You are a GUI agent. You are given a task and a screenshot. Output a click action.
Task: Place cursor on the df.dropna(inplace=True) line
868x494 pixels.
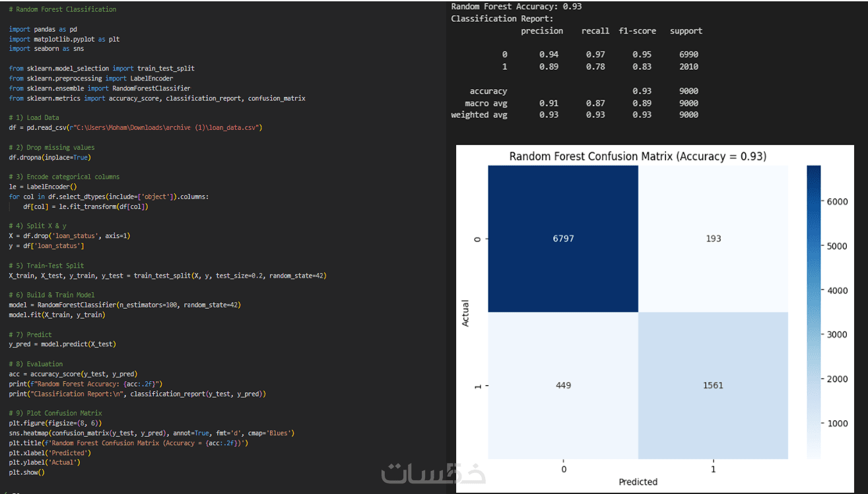pos(50,158)
